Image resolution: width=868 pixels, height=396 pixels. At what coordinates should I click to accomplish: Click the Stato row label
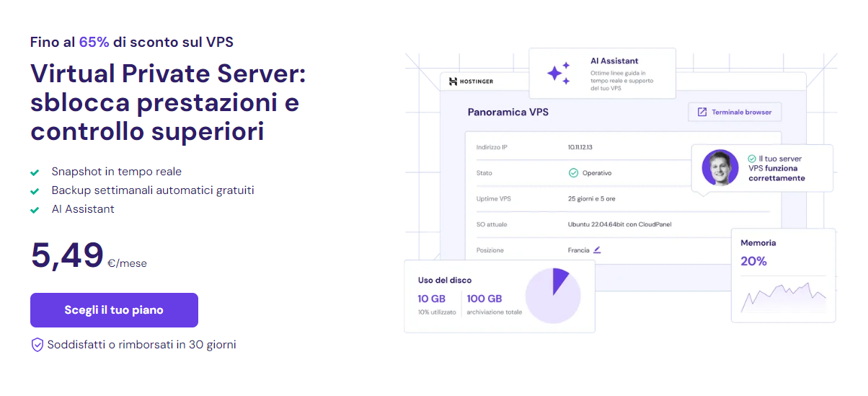coord(484,173)
